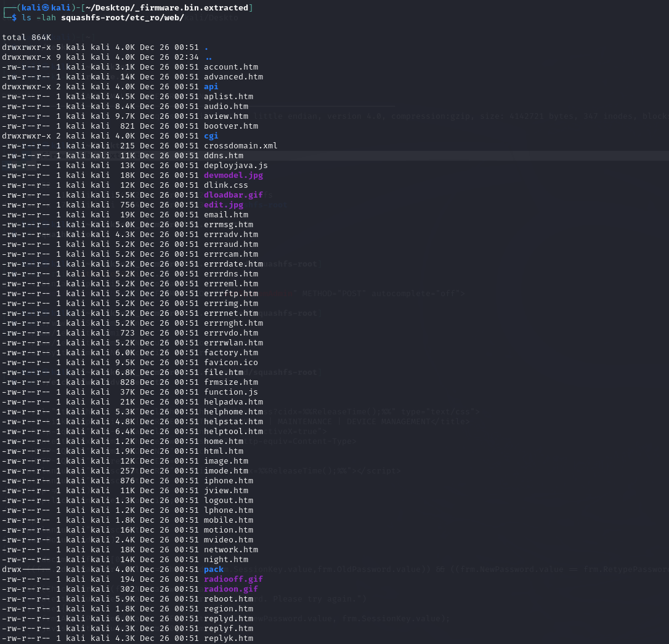Click reboot.htm filename
Screen dimensions: 669x644
point(229,599)
